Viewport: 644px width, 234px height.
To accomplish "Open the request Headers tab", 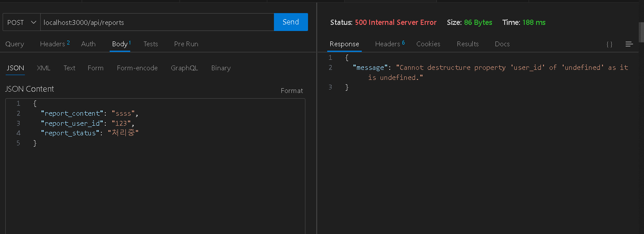I will coord(55,44).
